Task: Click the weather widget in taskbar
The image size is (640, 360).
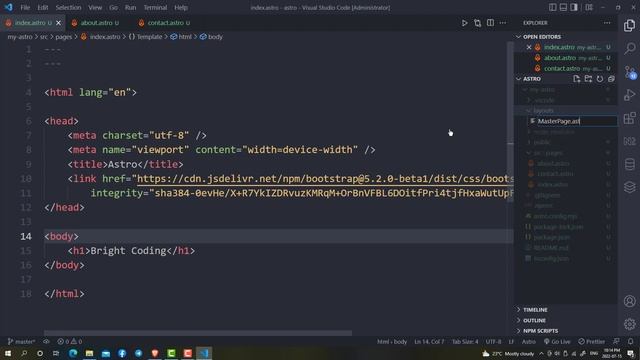Action: click(x=508, y=353)
